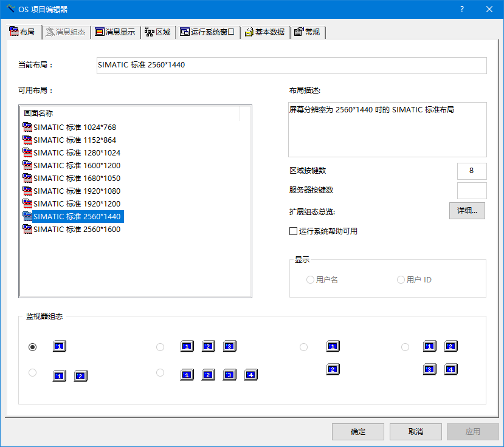
Task: Click the greyed 应用 button
Action: [472, 432]
